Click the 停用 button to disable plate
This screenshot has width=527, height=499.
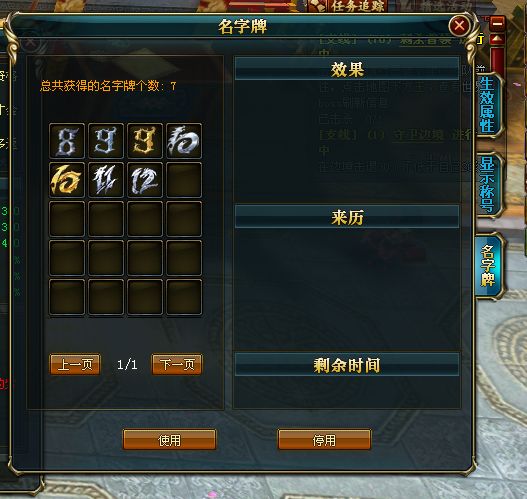click(324, 440)
